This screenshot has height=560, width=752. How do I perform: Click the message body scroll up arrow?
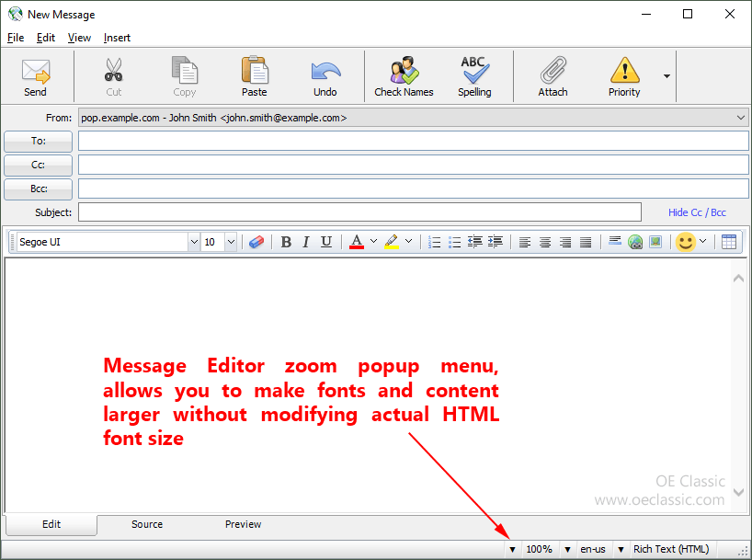tap(738, 279)
